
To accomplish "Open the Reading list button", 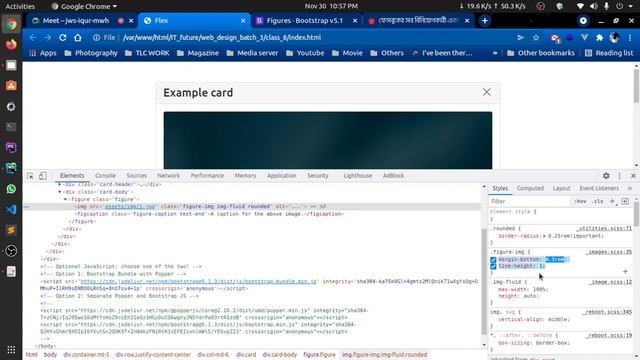I will 609,53.
